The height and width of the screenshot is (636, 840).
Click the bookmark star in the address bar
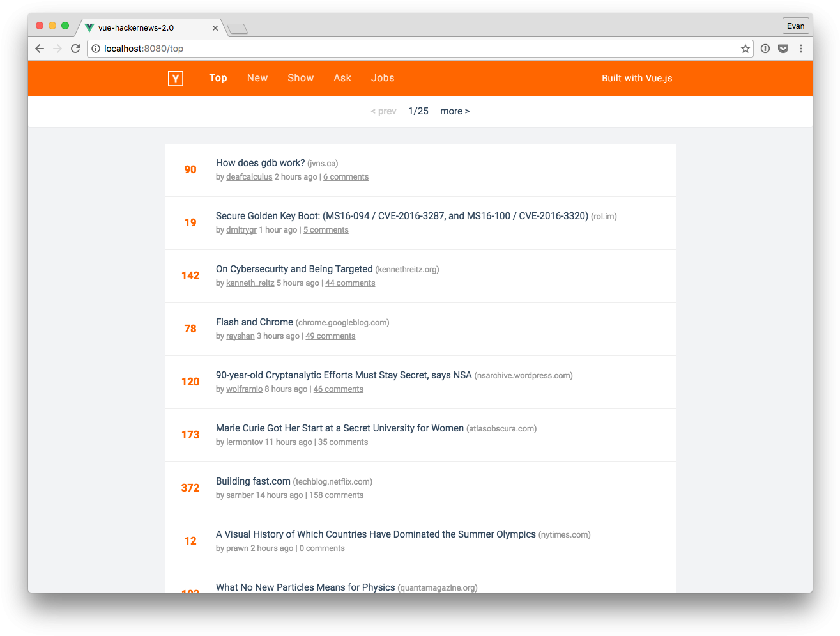[x=745, y=49]
